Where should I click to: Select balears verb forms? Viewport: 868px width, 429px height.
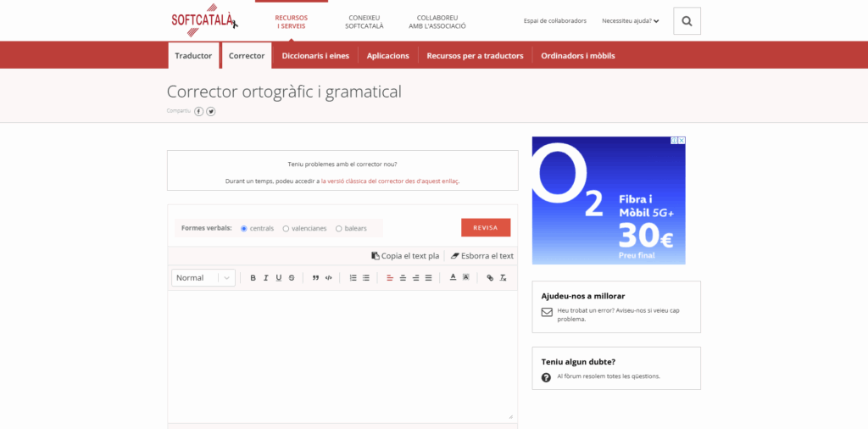click(x=339, y=228)
